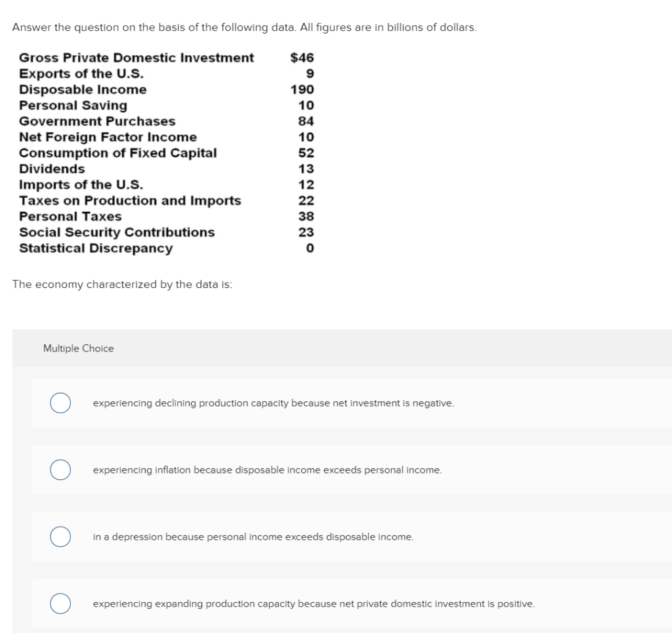Select the Gross Private Domestic Investment row
Screen dimensions: 672x633
click(x=136, y=58)
